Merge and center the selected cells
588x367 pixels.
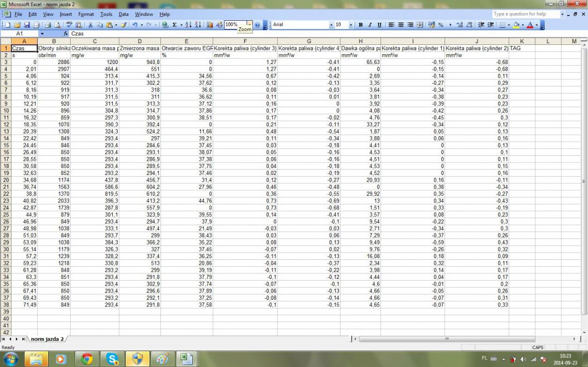(x=420, y=25)
